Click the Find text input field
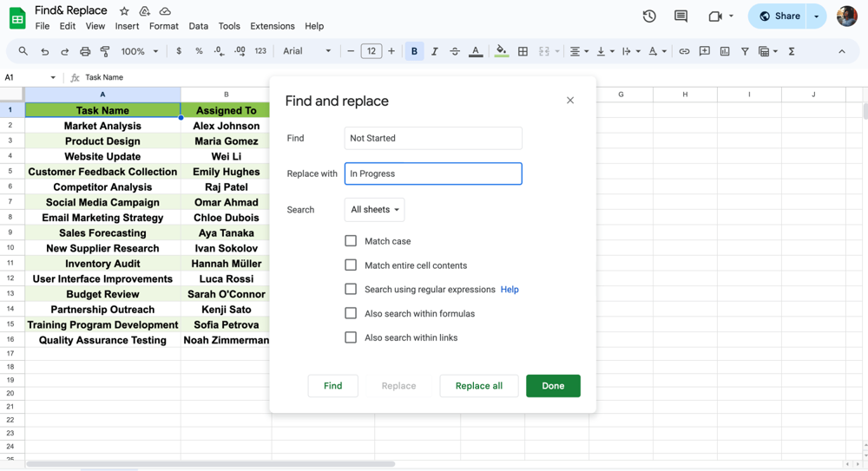This screenshot has width=868, height=471. [433, 138]
